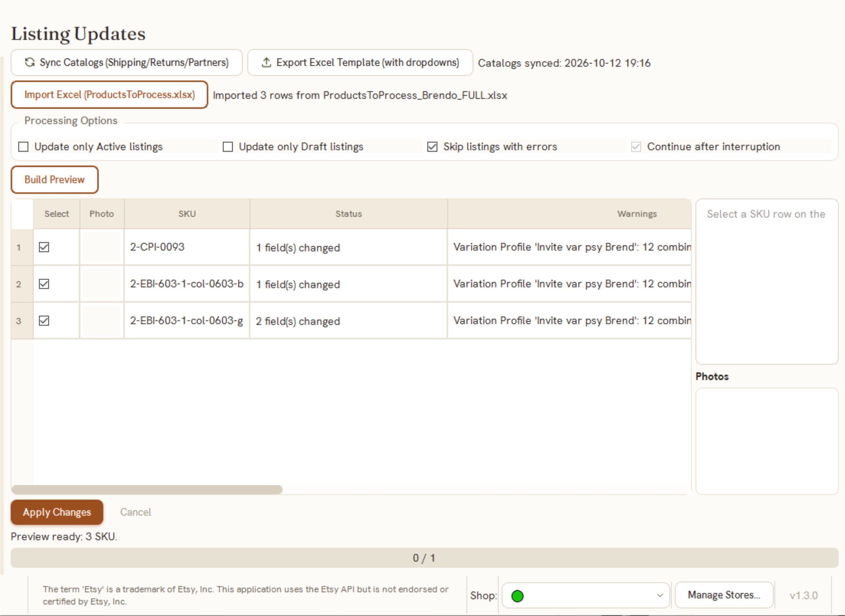Enable Update only Active listings checkbox
The image size is (845, 616).
click(x=23, y=147)
